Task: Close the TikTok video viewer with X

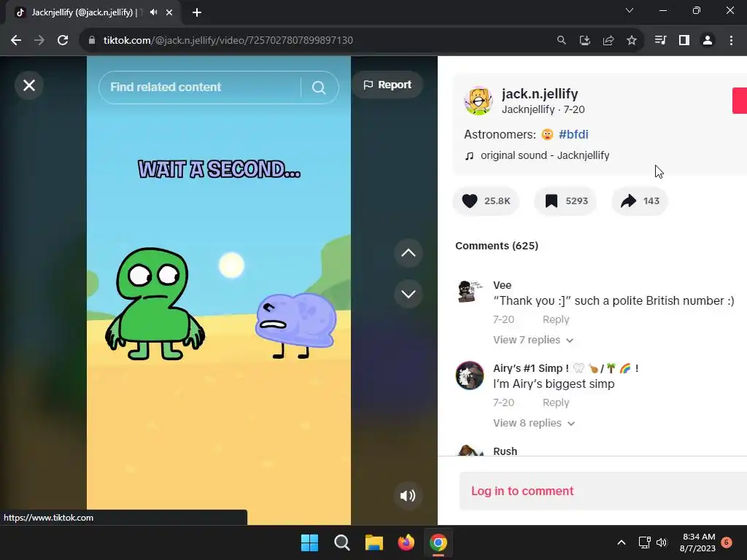Action: 29,86
